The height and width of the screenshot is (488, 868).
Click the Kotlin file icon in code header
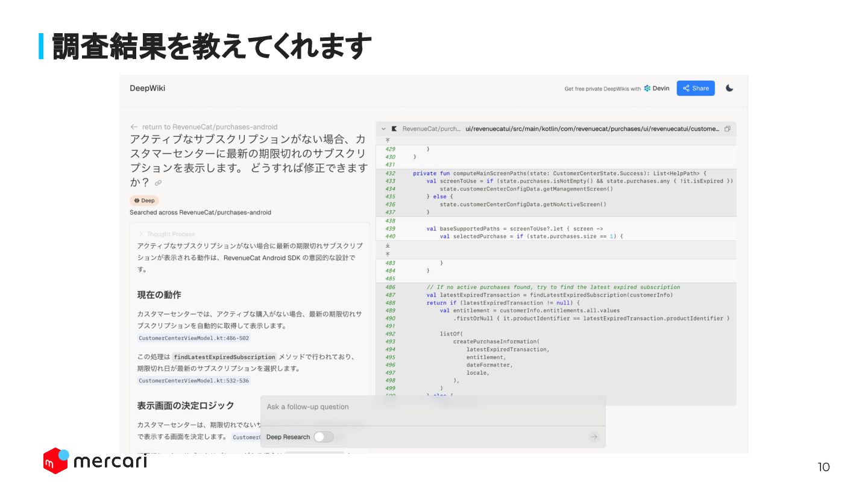click(394, 128)
